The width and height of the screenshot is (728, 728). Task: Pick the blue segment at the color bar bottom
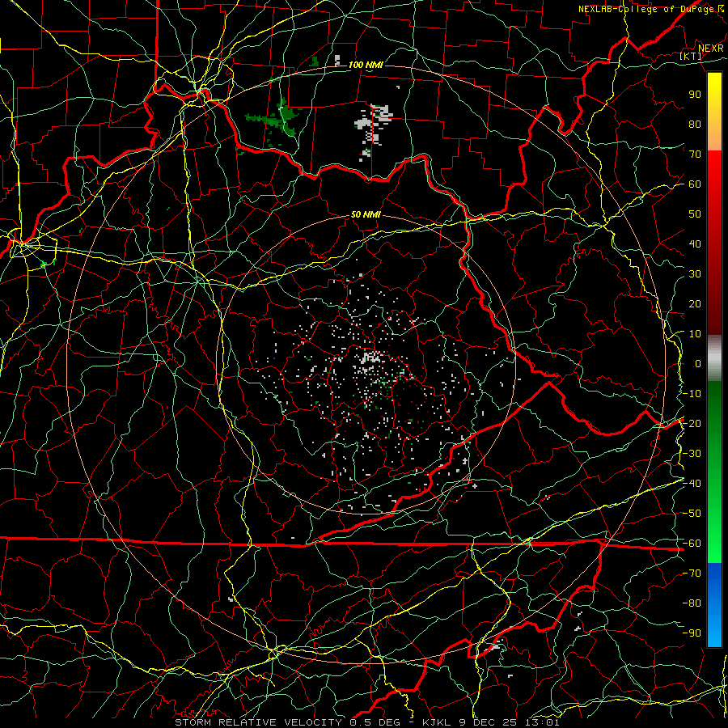point(714,604)
